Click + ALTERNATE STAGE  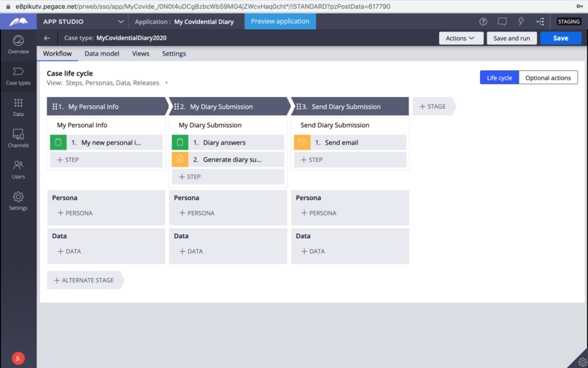[x=85, y=280]
